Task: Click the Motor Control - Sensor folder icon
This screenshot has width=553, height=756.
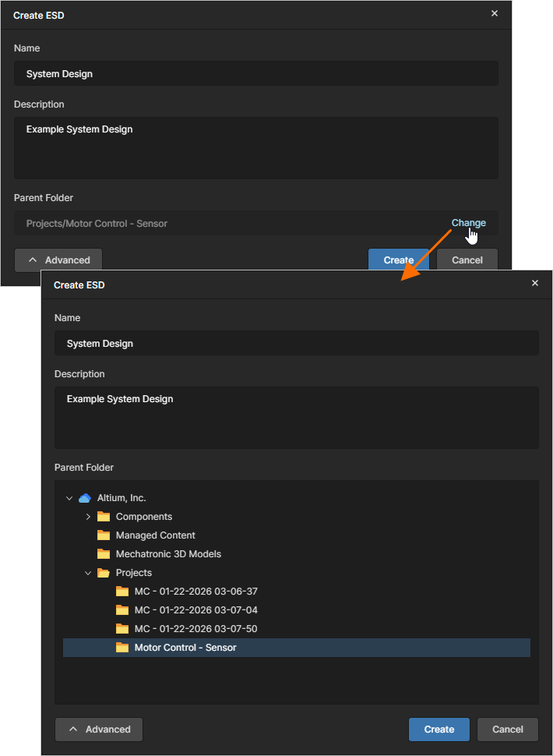Action: click(122, 648)
